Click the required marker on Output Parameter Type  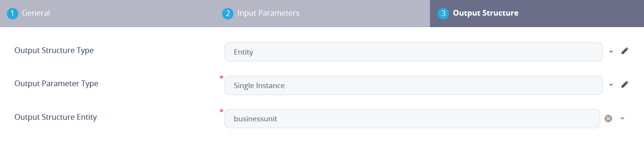click(x=221, y=77)
